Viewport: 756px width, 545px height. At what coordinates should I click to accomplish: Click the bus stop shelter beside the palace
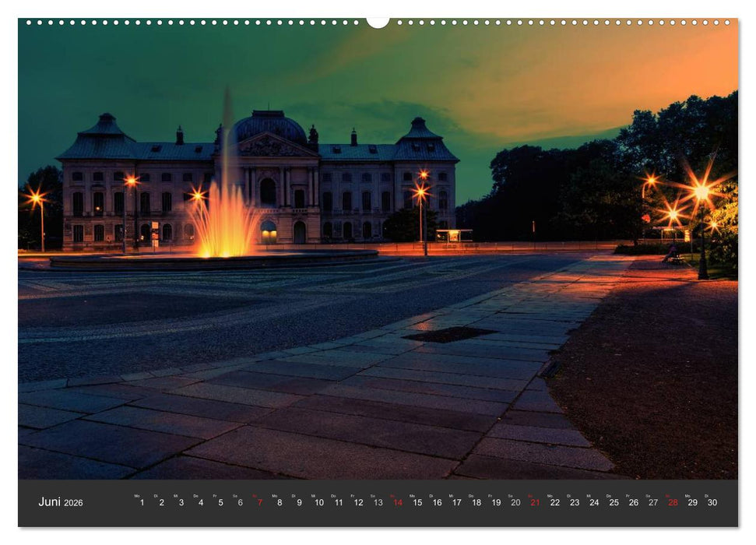tap(454, 234)
